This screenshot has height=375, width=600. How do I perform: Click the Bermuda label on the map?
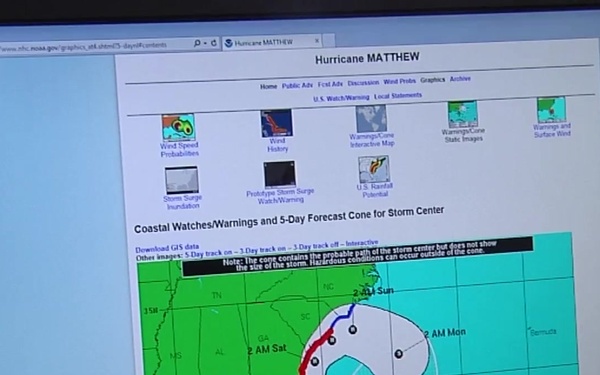(543, 332)
